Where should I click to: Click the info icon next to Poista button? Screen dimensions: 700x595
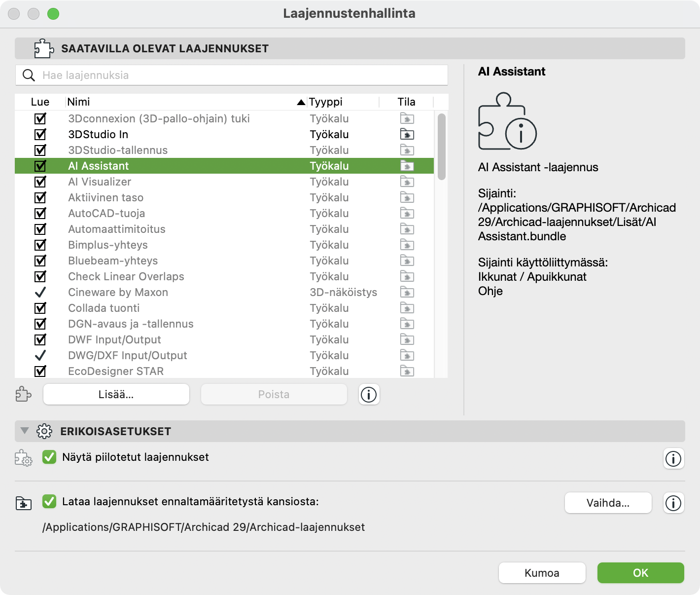(369, 395)
